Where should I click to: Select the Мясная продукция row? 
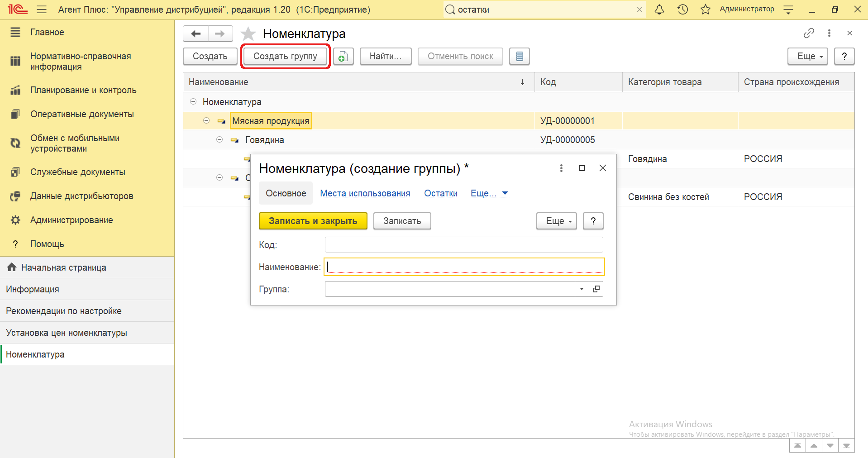(519, 121)
